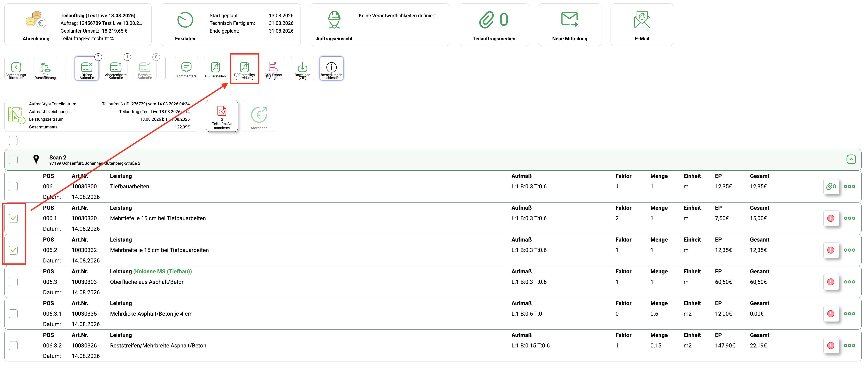Go back to Abrechnungsübersicht

pyautogui.click(x=16, y=69)
